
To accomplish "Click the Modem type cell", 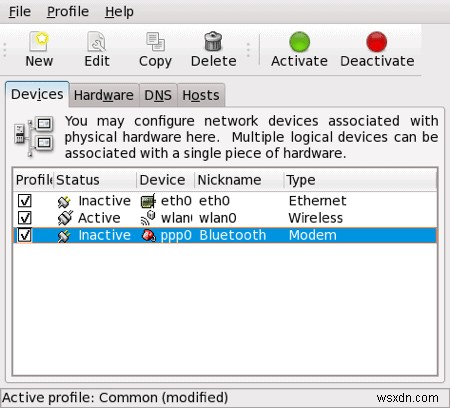I will coord(313,235).
